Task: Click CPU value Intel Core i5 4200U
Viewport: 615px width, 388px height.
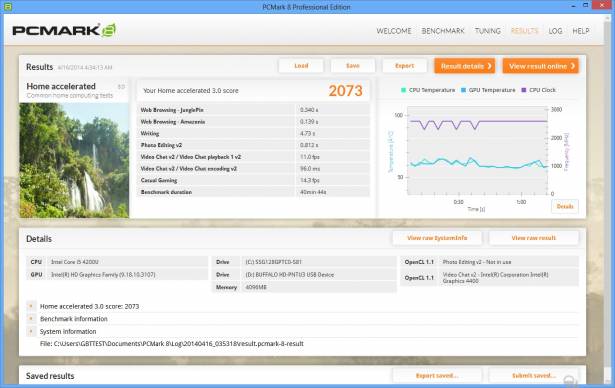Action: (75, 262)
